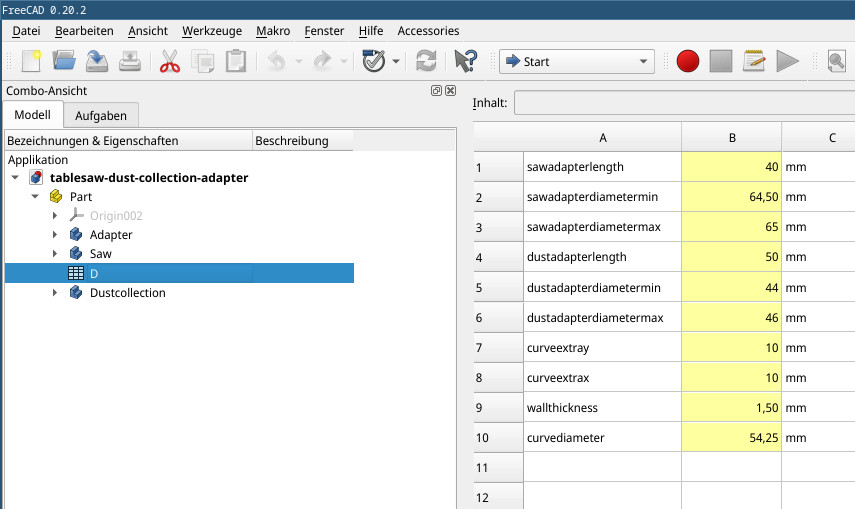Expand the Adapter tree item

(x=55, y=235)
